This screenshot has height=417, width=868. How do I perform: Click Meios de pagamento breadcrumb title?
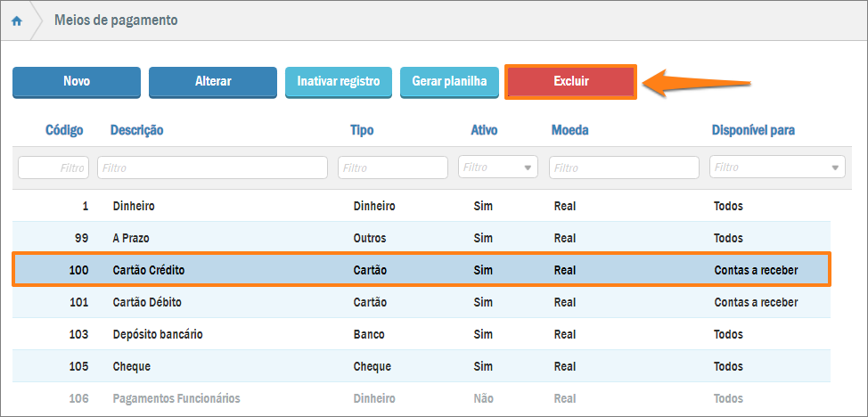116,20
